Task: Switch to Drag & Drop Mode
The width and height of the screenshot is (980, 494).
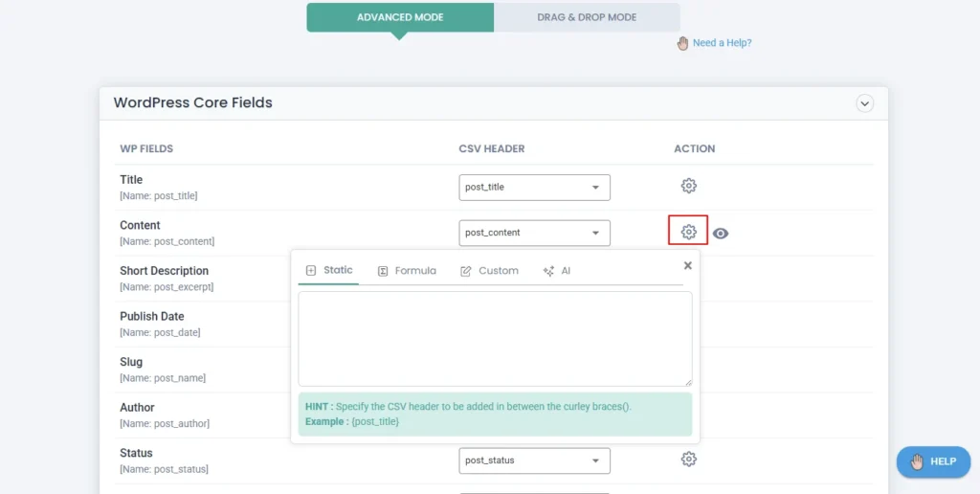Action: tap(587, 17)
